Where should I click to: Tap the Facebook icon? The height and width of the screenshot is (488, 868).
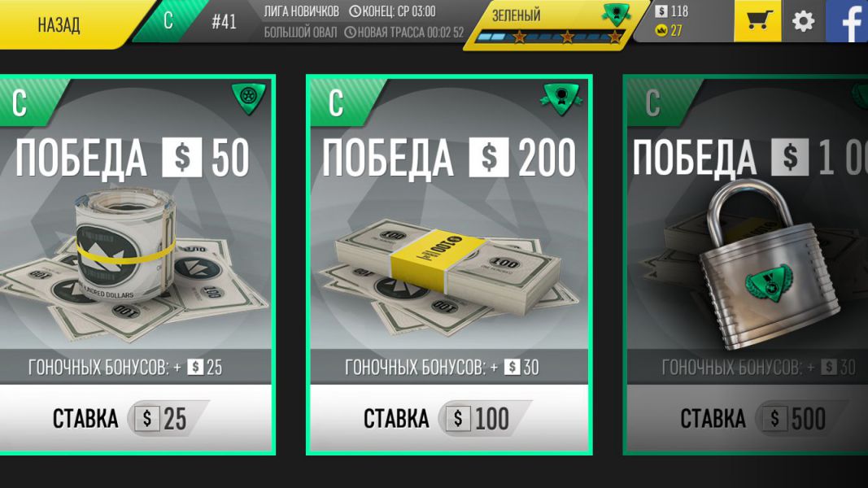tap(847, 21)
